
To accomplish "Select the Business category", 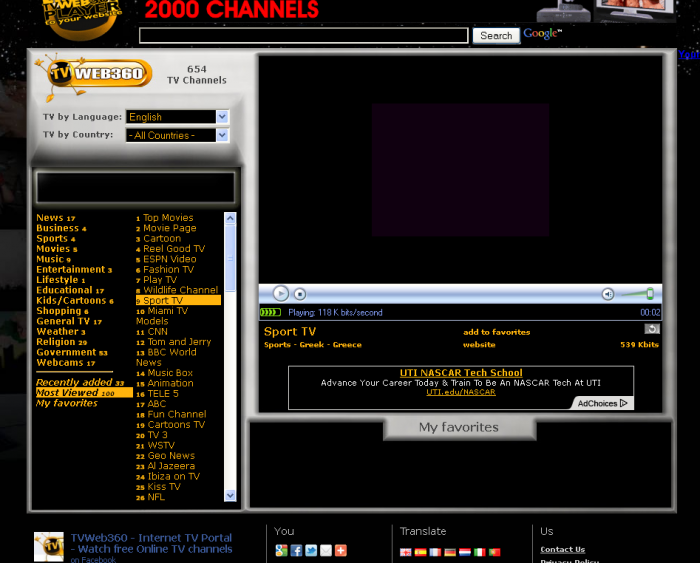I will pos(61,228).
